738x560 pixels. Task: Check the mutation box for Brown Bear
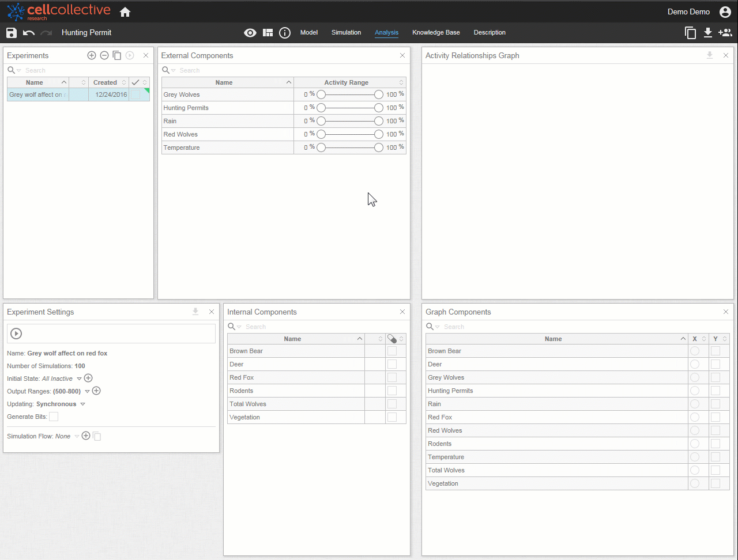point(392,351)
